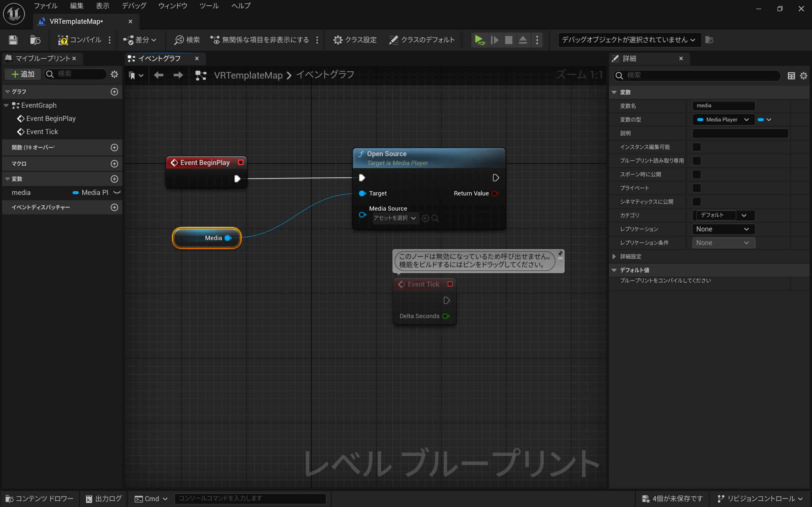Check the Blueprint Read Only checkbox
The image size is (812, 507).
697,161
